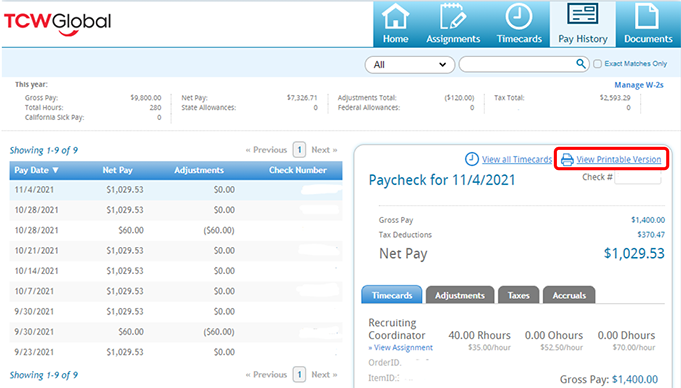
Task: Click the TCW Global logo
Action: (58, 24)
